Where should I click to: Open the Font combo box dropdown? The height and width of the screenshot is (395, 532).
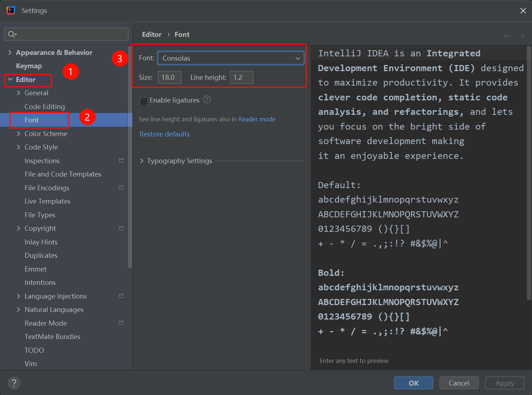pyautogui.click(x=231, y=58)
